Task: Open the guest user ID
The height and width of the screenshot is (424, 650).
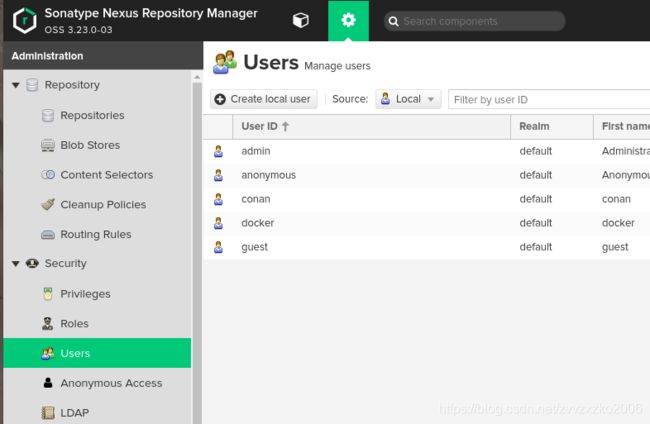Action: pos(255,247)
